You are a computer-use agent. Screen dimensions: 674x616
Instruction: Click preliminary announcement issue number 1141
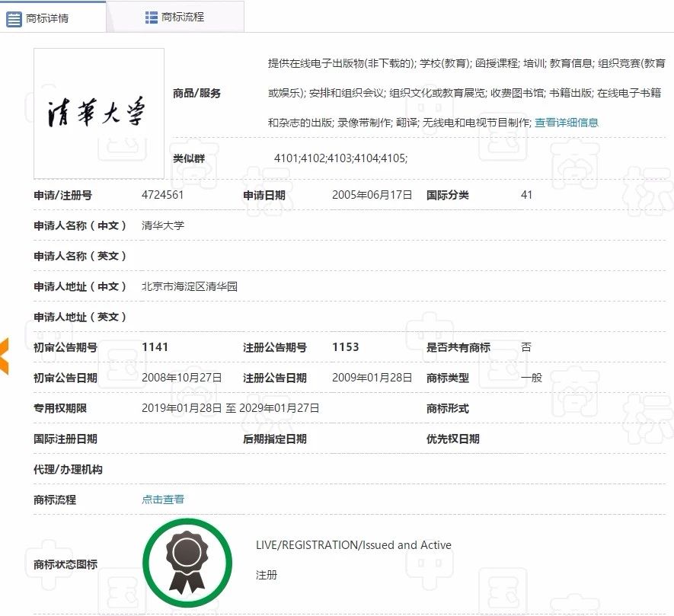tap(155, 347)
